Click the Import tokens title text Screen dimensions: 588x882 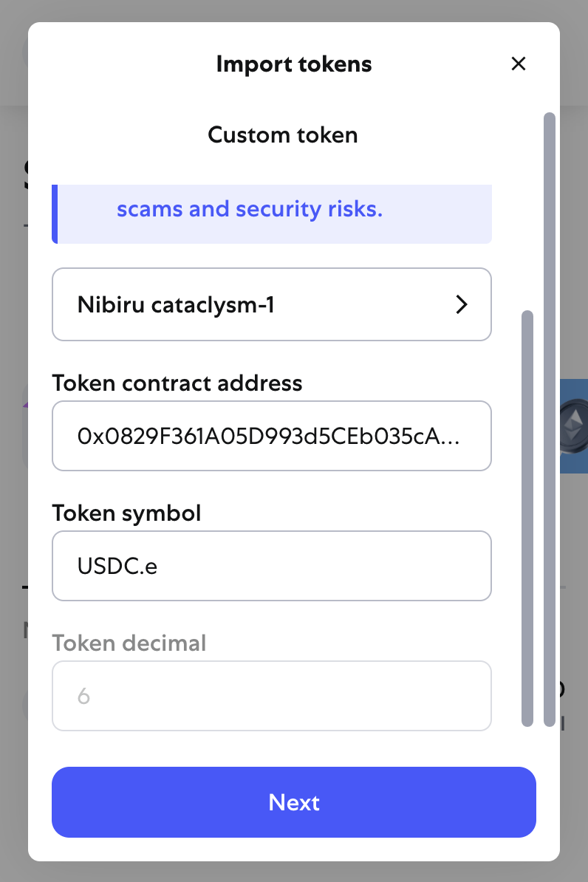click(x=294, y=64)
